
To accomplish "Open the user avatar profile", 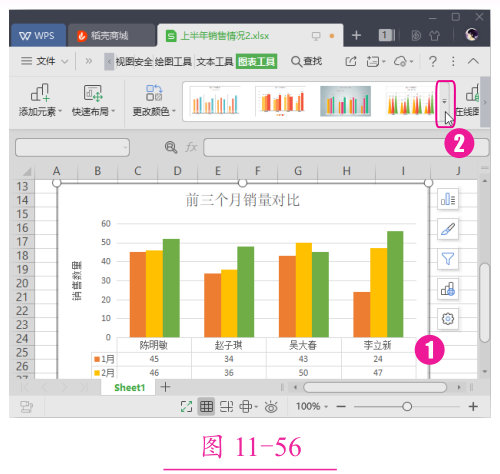I will tap(472, 35).
